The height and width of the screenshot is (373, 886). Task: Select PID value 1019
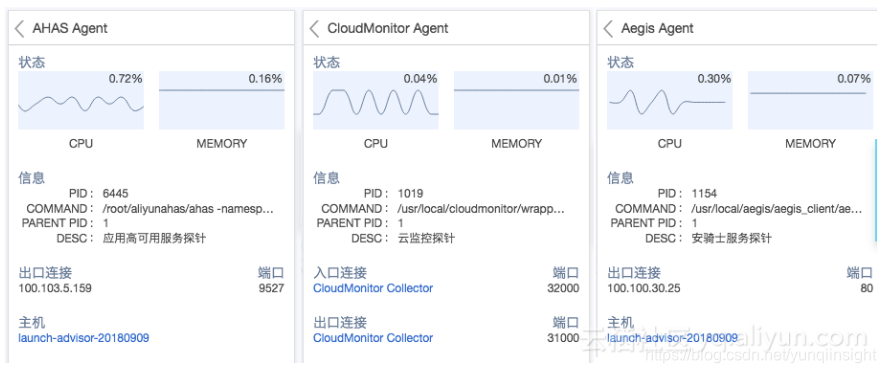pyautogui.click(x=410, y=194)
